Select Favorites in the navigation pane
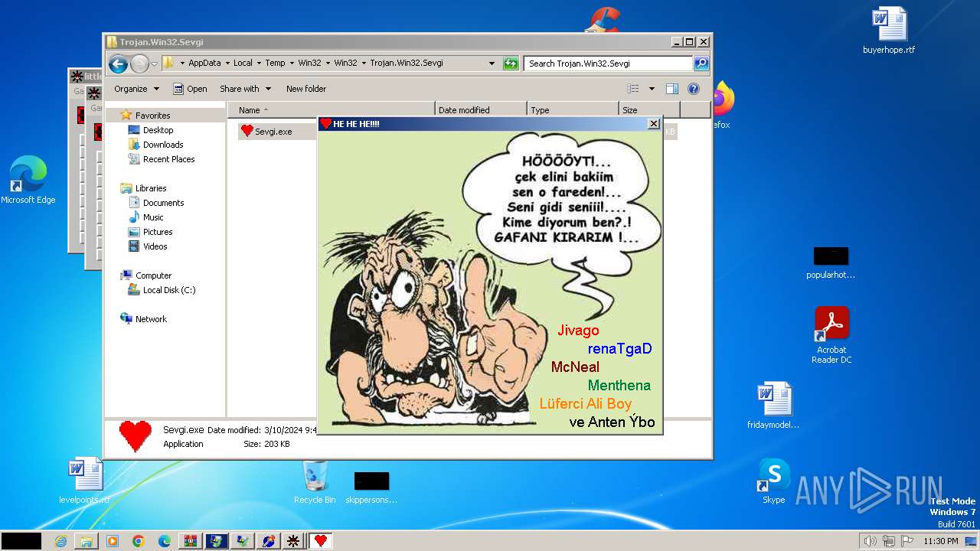The image size is (980, 551). (152, 116)
